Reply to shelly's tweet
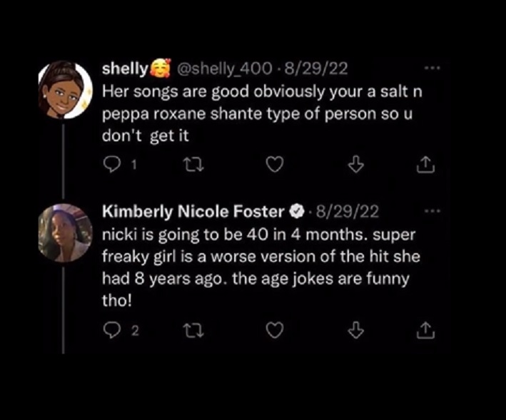The width and height of the screenshot is (506, 420). 111,165
